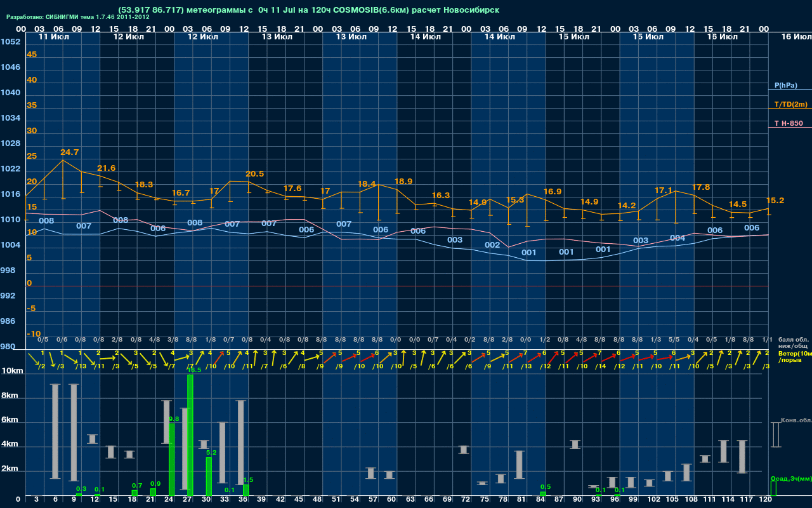The image size is (812, 508).
Task: Click the 18.3 temperature value
Action: pyautogui.click(x=144, y=184)
